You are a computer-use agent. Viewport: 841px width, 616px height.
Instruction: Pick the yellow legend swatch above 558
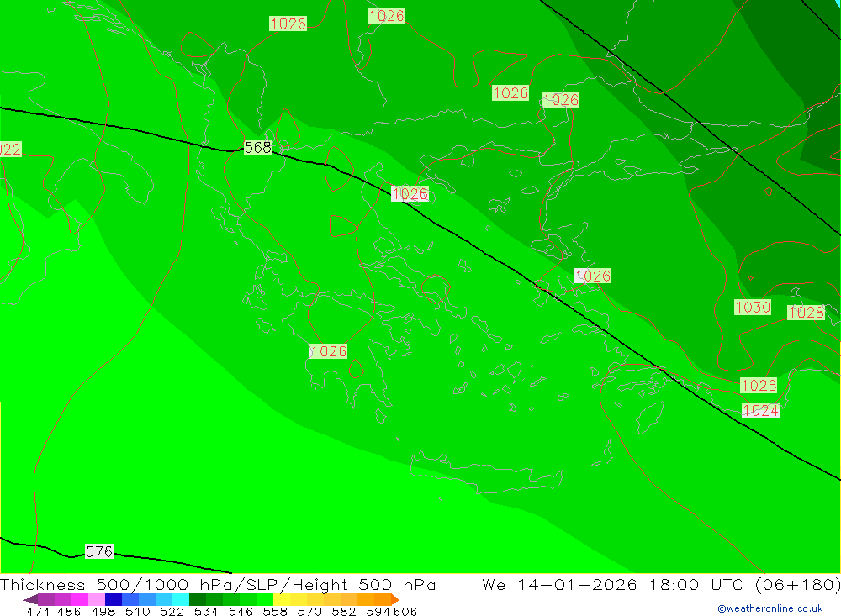click(282, 599)
